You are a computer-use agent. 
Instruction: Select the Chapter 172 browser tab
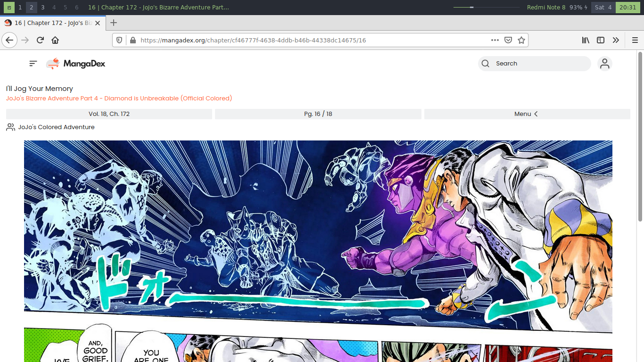(x=53, y=23)
